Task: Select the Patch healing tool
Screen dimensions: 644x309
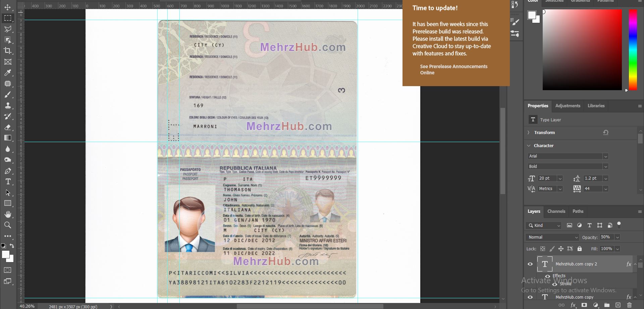Action: (8, 83)
